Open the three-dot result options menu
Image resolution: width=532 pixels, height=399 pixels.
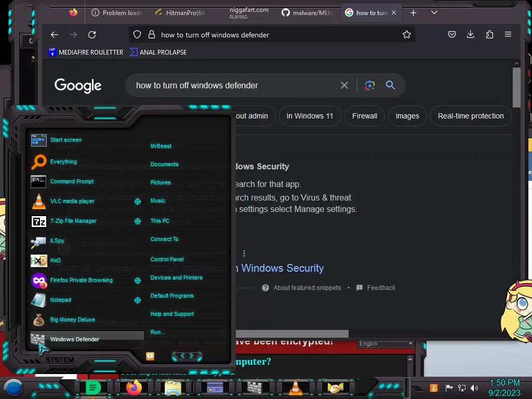(244, 254)
